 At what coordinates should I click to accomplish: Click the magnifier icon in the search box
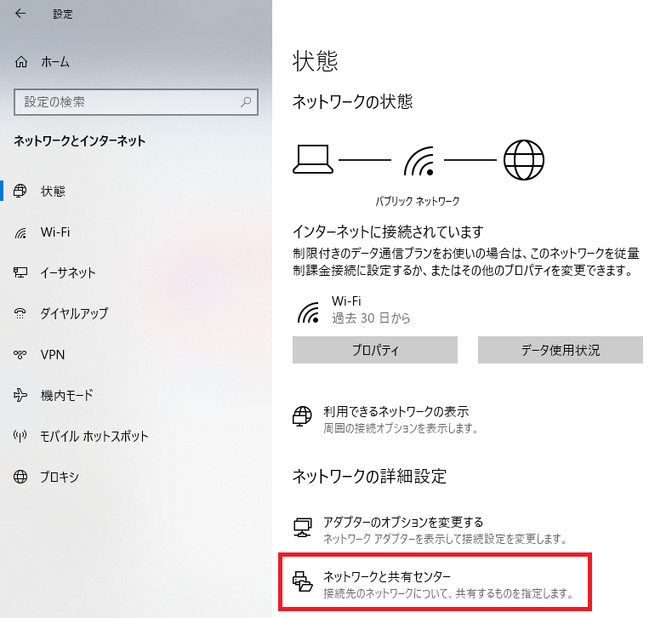point(246,102)
